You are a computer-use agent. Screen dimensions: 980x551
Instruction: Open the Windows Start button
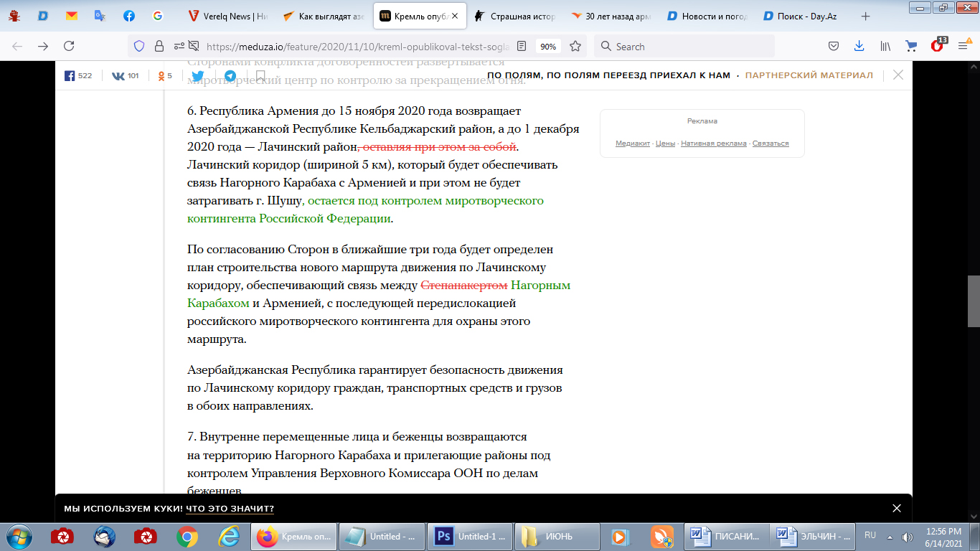[x=19, y=536]
